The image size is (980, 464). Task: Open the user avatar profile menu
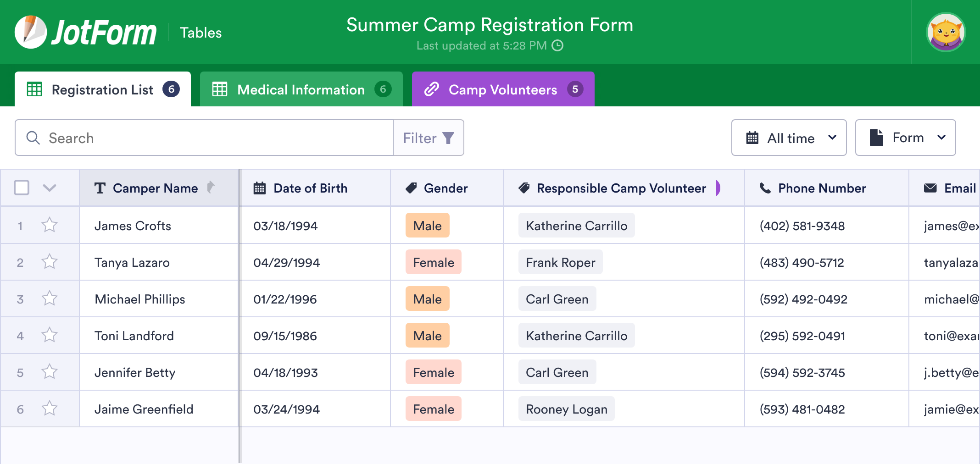946,32
